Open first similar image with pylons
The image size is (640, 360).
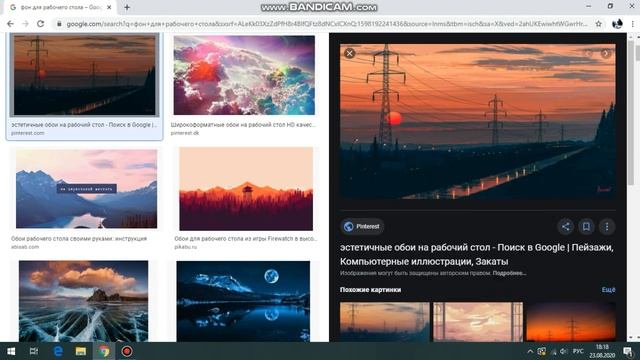click(x=384, y=322)
